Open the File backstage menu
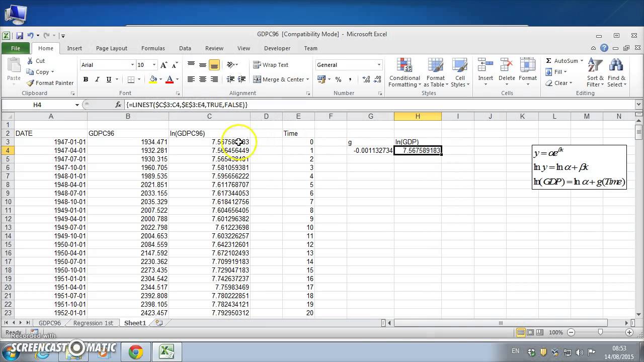644x362 pixels. tap(16, 48)
